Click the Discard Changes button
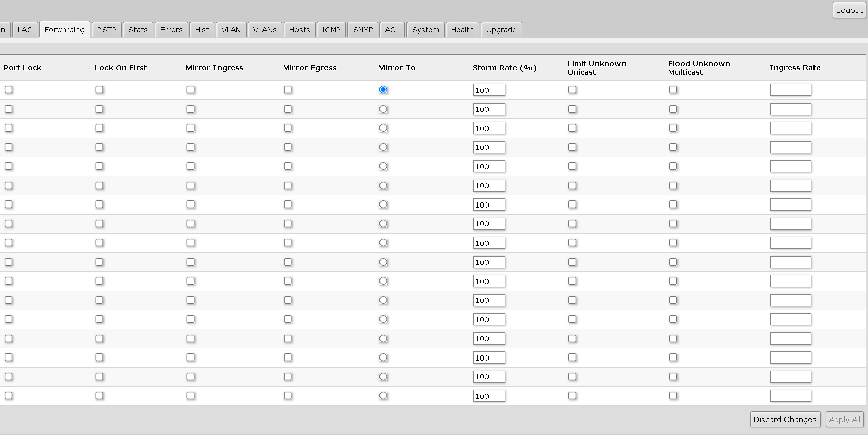The height and width of the screenshot is (435, 868). [784, 419]
